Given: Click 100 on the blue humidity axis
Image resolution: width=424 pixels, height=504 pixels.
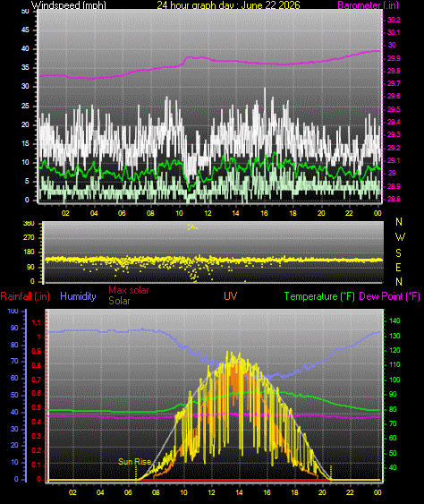Looking at the screenshot, I should pyautogui.click(x=13, y=312).
